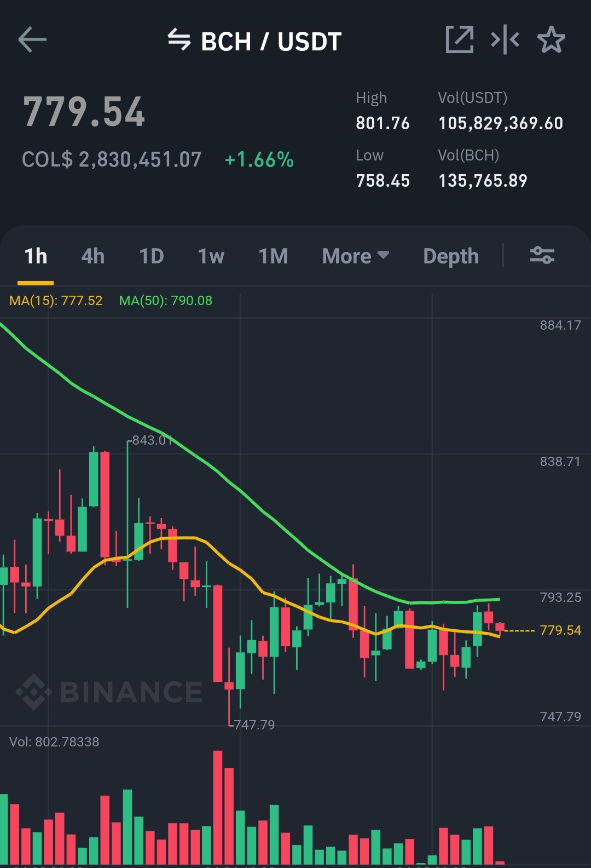Select the 1h timeframe tab
This screenshot has width=591, height=868.
click(36, 256)
